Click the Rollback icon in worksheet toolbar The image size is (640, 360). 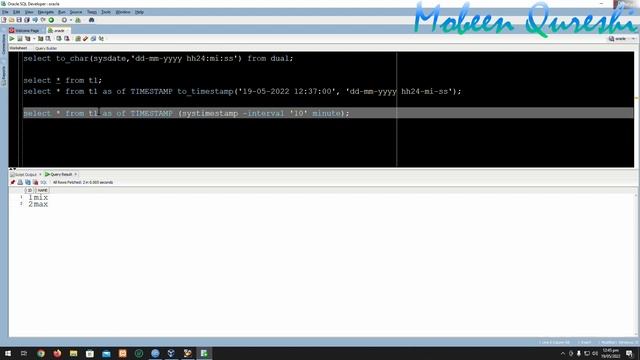[x=67, y=39]
